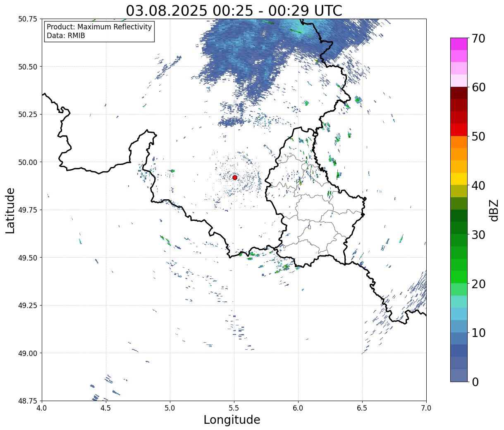Click the longitude tick label 4.5
Image resolution: width=504 pixels, height=430 pixels.
pyautogui.click(x=106, y=408)
